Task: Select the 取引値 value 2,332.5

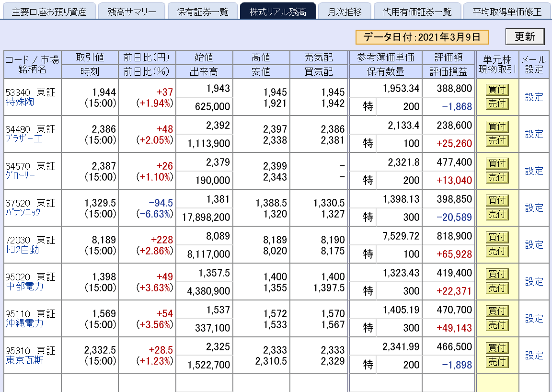Action: [x=100, y=350]
